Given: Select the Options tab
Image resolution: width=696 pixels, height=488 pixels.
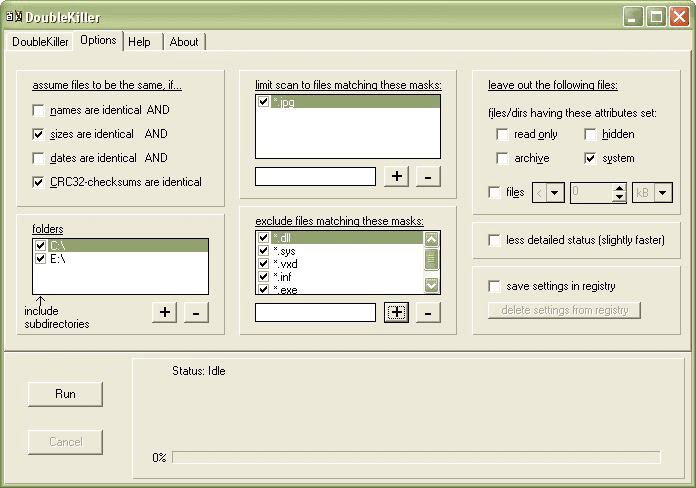Looking at the screenshot, I should pyautogui.click(x=98, y=40).
